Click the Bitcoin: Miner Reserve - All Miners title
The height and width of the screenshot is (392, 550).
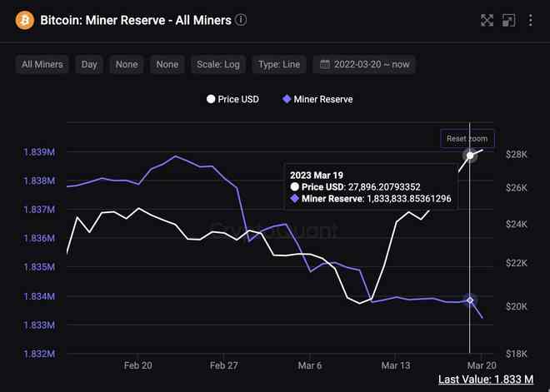click(136, 20)
